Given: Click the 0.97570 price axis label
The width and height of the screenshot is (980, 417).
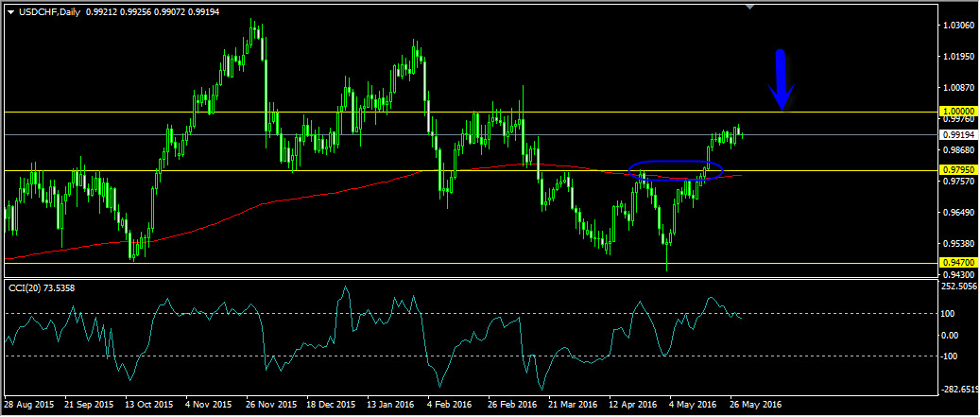Looking at the screenshot, I should 958,182.
